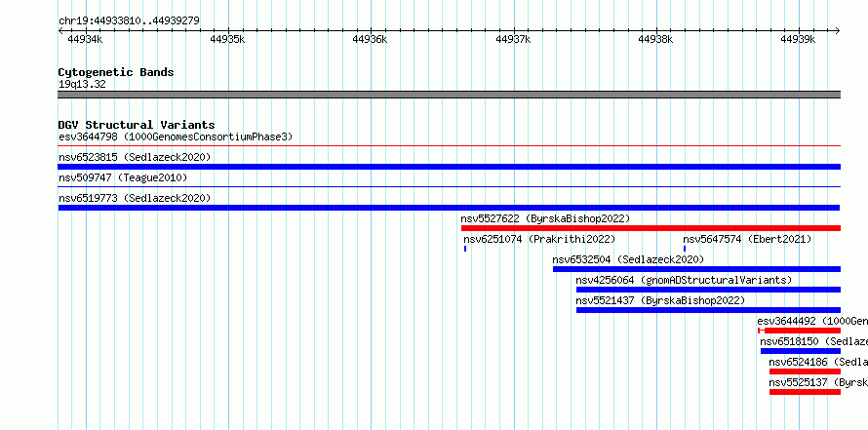Click the DGV Structural Variants track title
The height and width of the screenshot is (430, 868).
click(x=137, y=125)
